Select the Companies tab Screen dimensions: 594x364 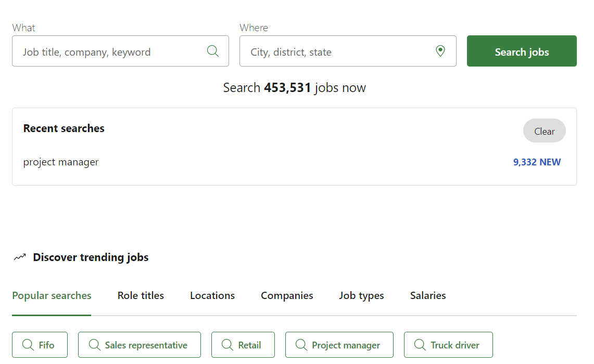287,295
